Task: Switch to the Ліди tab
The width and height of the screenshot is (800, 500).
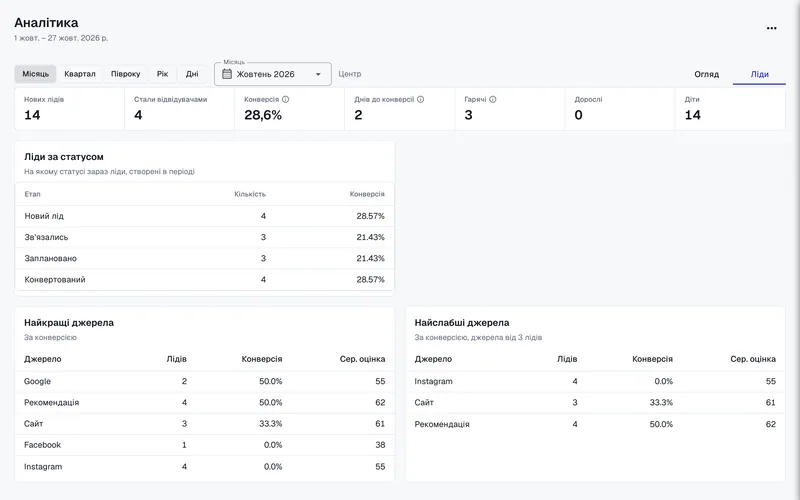Action: (759, 74)
